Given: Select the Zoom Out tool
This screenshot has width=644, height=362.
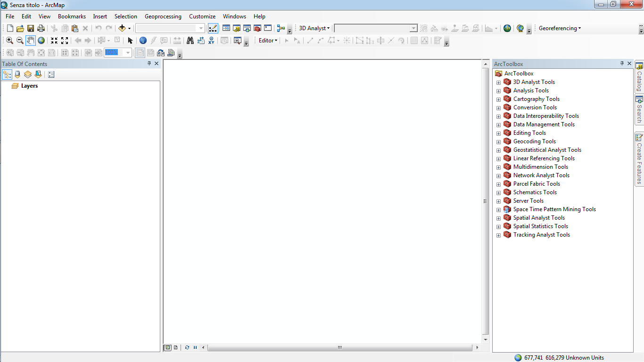Looking at the screenshot, I should (x=20, y=41).
